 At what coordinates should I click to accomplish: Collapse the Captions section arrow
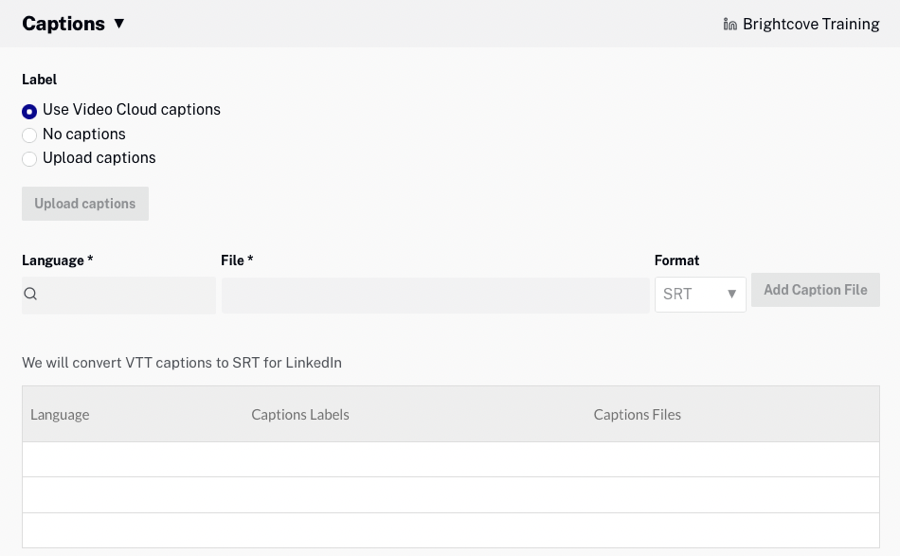pos(119,23)
